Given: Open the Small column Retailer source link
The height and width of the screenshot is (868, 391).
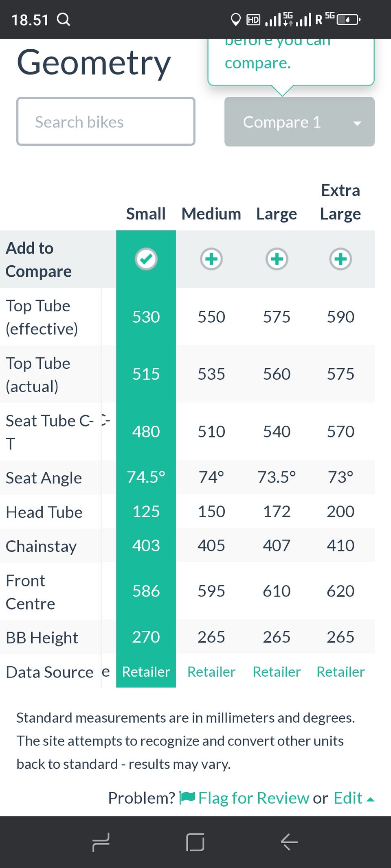Looking at the screenshot, I should [x=146, y=672].
